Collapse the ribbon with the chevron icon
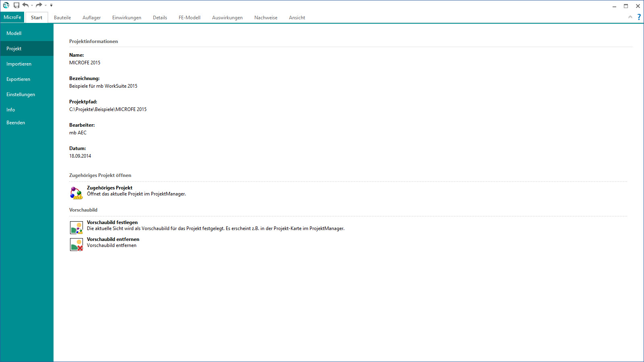The image size is (644, 362). (x=630, y=17)
